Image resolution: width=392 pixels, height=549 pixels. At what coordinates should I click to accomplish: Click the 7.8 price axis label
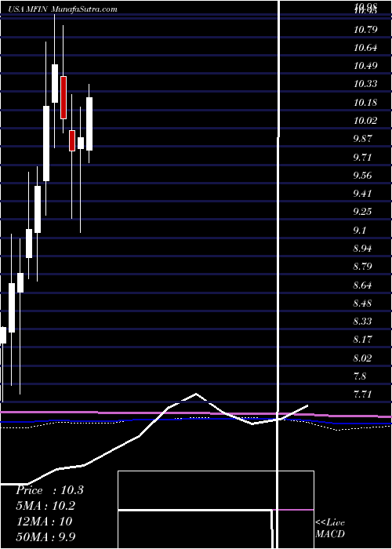[x=360, y=376]
